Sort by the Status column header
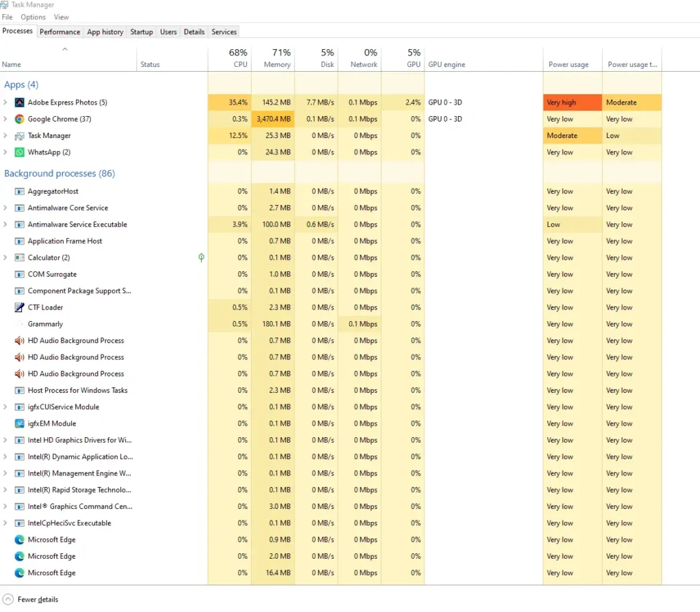 [x=172, y=59]
